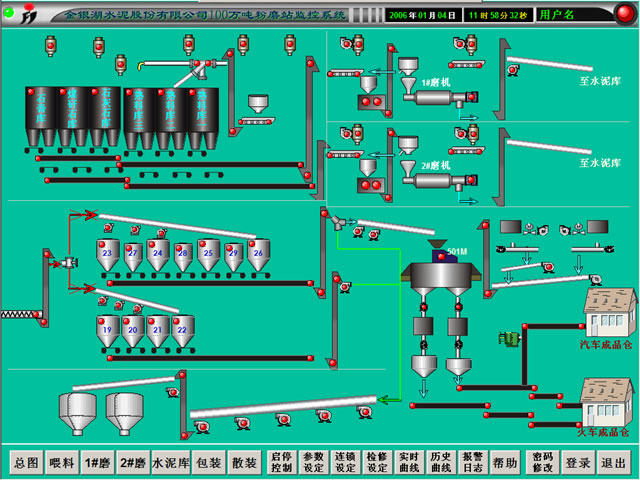Open 启停控制 start-stop control
This screenshot has height=480, width=640.
point(282,462)
